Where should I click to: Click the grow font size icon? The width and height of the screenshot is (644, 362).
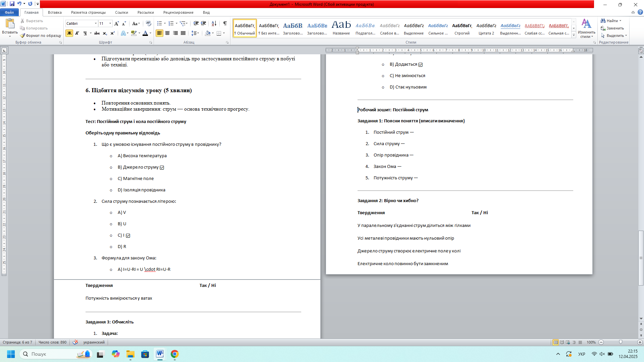point(116,23)
